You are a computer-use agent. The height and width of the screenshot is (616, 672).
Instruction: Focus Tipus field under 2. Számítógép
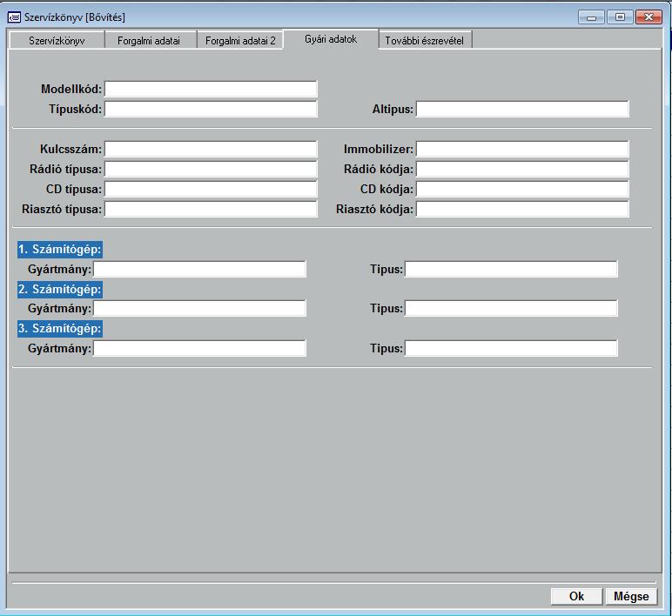point(511,308)
